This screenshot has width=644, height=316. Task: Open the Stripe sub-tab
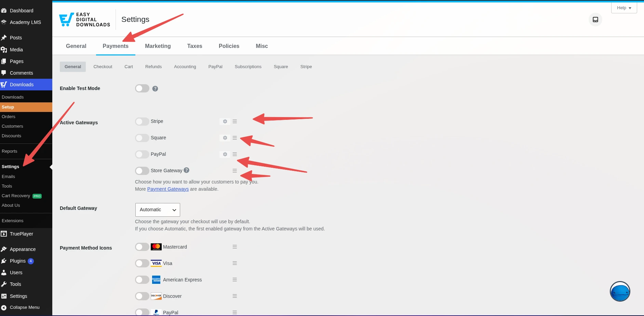(306, 67)
